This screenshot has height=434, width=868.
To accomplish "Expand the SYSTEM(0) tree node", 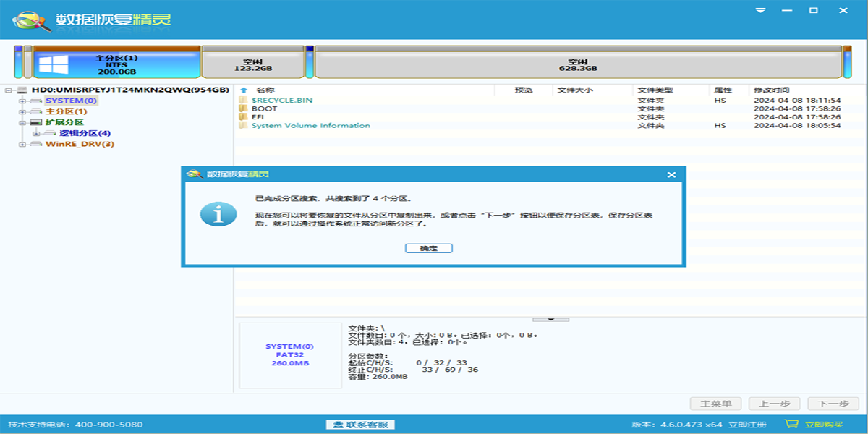I will 22,101.
